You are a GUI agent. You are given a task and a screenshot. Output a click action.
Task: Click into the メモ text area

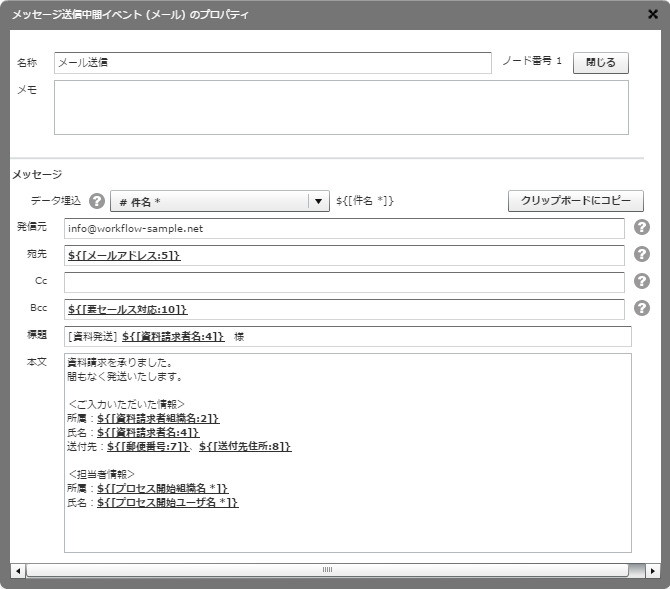[341, 107]
